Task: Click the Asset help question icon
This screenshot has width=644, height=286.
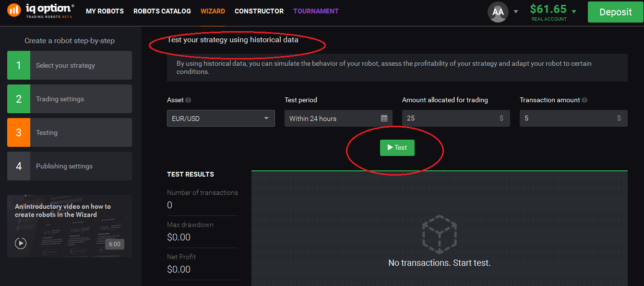Action: (188, 100)
